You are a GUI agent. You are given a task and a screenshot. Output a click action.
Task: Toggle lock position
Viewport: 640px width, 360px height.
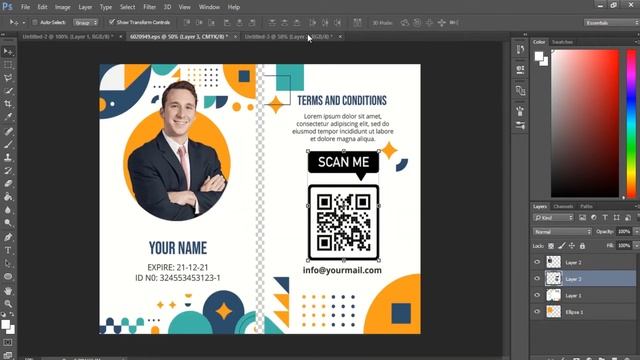pos(572,246)
